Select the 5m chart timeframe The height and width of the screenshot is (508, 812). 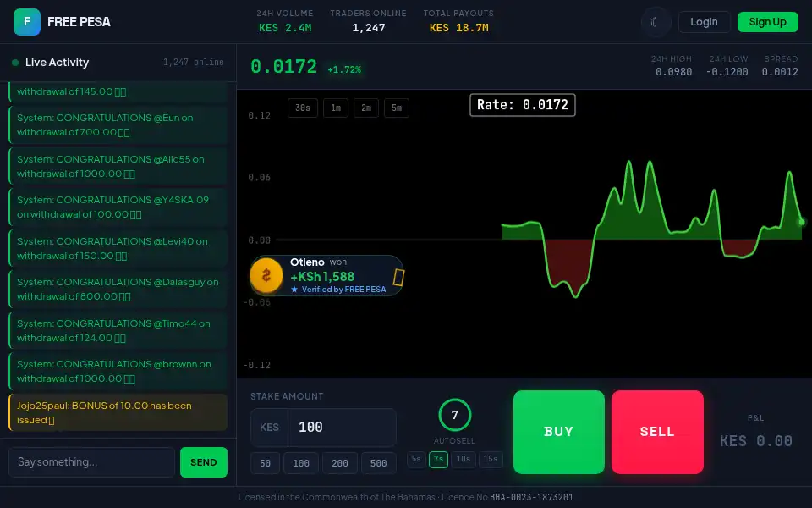[397, 108]
